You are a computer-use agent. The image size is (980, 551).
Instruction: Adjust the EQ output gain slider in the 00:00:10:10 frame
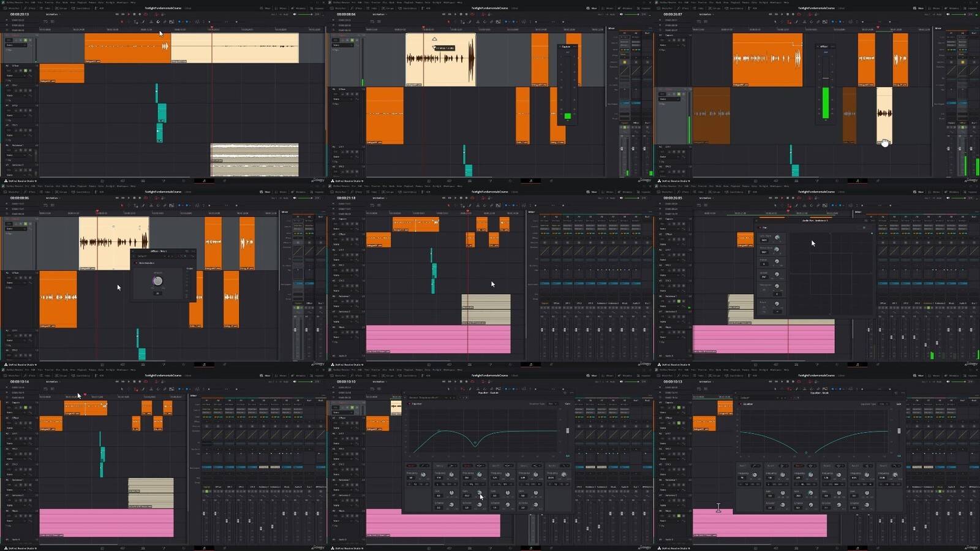(x=568, y=431)
